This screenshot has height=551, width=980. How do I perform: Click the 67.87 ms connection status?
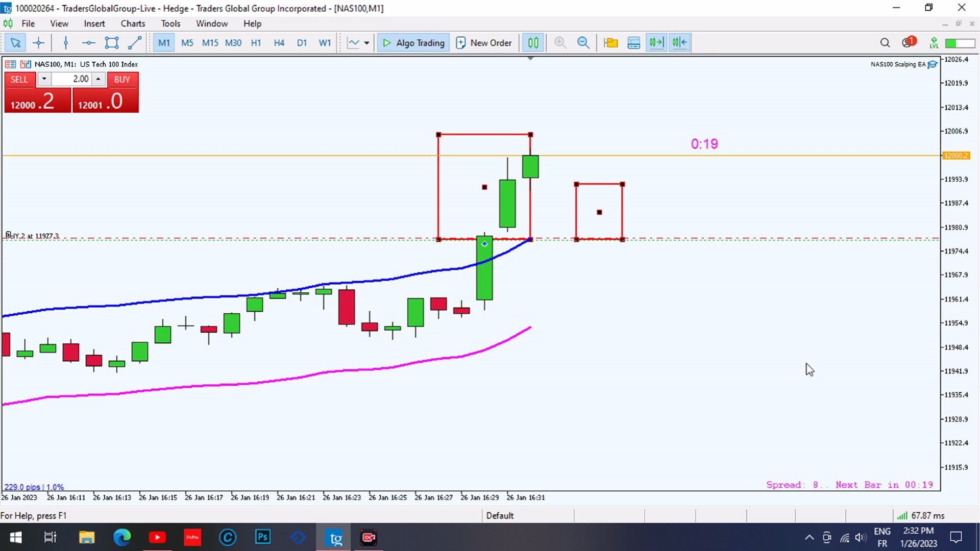pos(922,516)
